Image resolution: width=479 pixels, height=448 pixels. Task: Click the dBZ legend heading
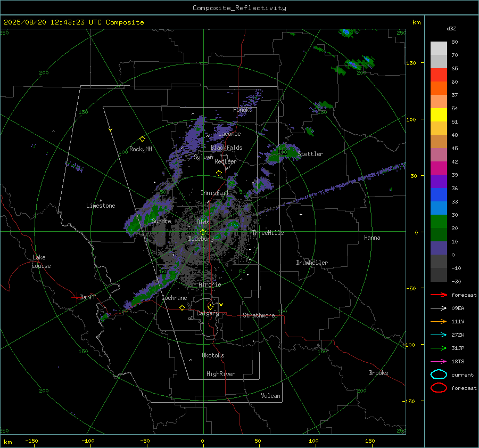point(451,28)
